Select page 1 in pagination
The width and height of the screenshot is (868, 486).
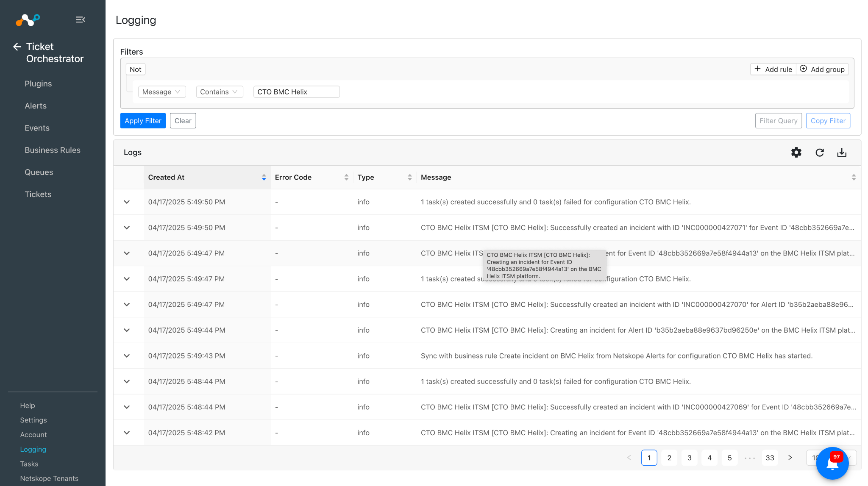coord(649,458)
